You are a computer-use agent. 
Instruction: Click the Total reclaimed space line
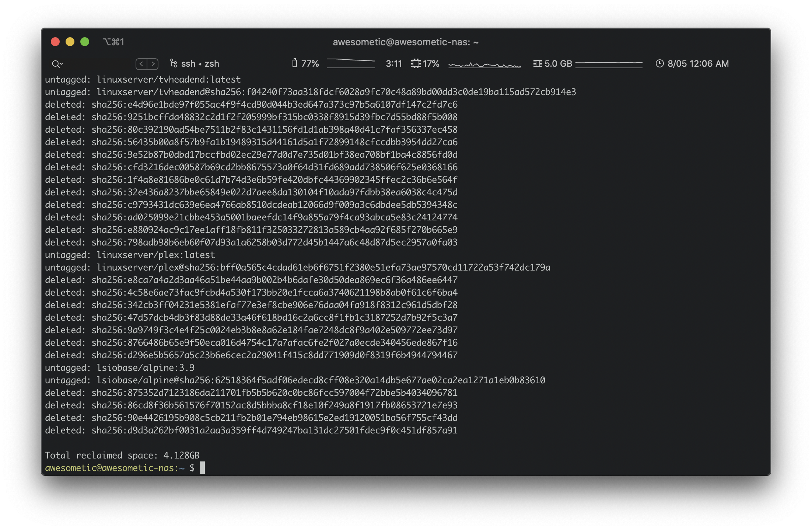click(x=122, y=455)
